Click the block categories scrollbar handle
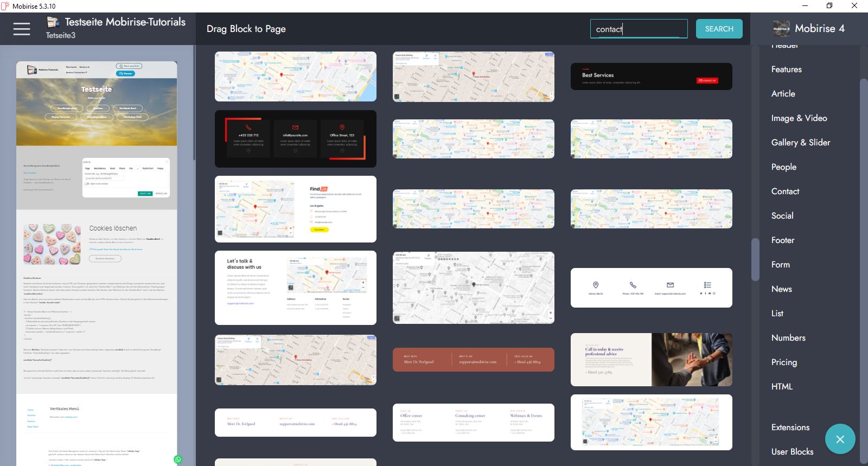This screenshot has width=868, height=466. coord(755,259)
